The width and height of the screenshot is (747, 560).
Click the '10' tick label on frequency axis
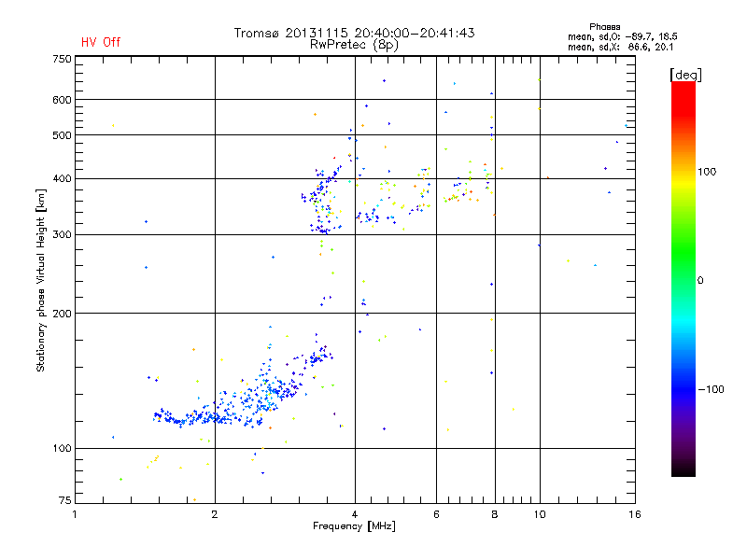click(x=540, y=514)
